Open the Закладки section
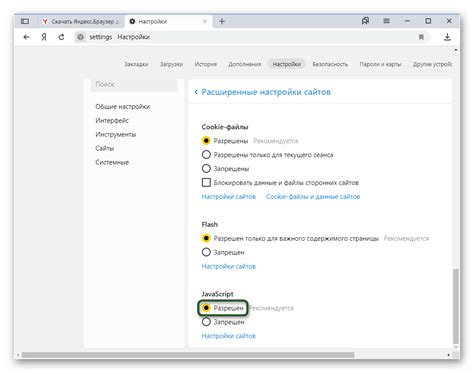The image size is (474, 373). point(136,64)
